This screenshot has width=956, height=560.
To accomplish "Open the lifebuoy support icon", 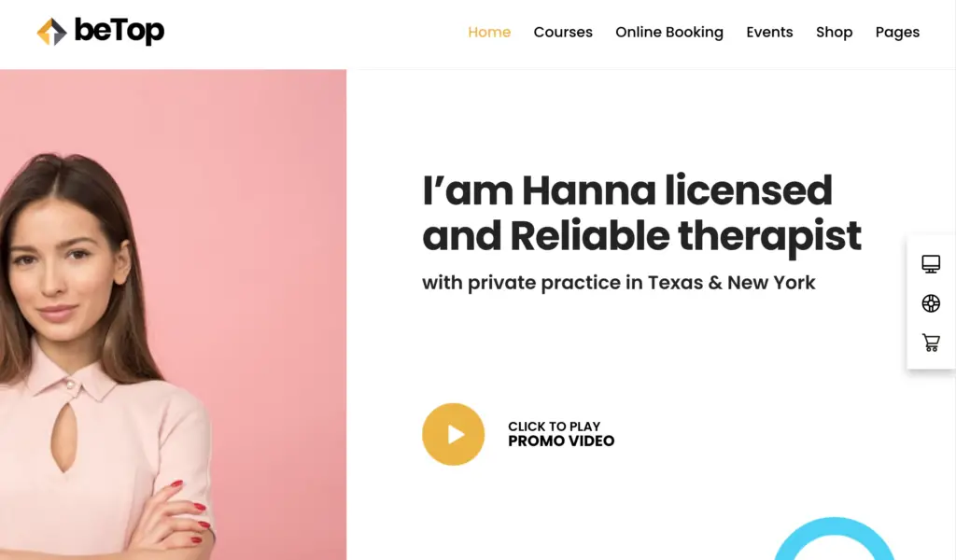I will 931,302.
